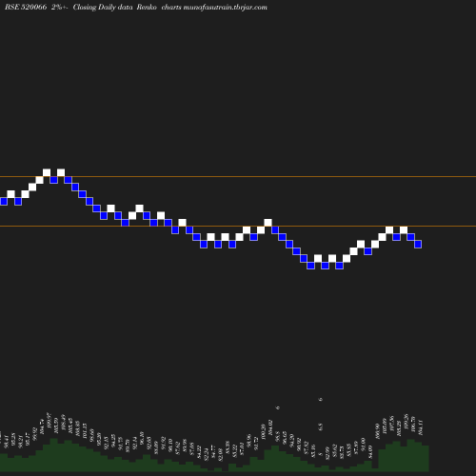Click the 6.5 label above the bars

[x=320, y=426]
